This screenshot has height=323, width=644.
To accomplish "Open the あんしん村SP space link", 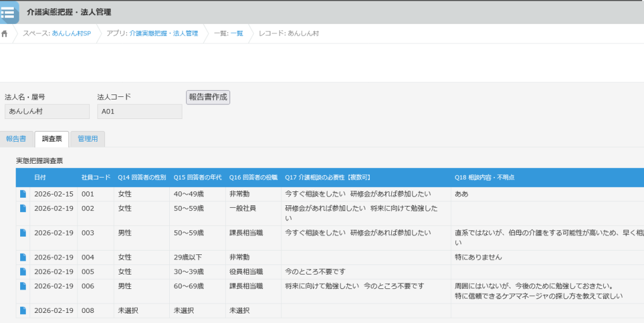I will pos(71,33).
